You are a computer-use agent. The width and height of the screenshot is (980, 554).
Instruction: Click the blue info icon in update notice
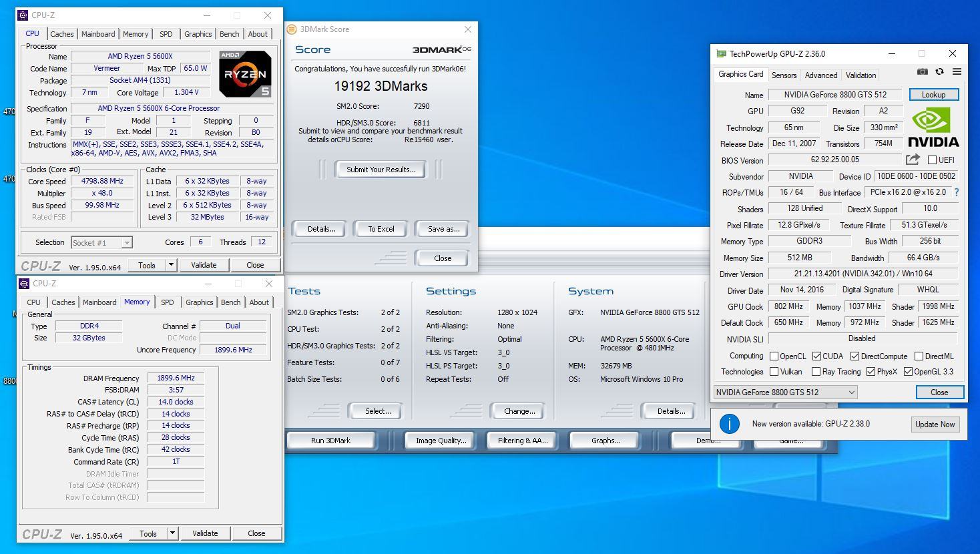click(730, 424)
